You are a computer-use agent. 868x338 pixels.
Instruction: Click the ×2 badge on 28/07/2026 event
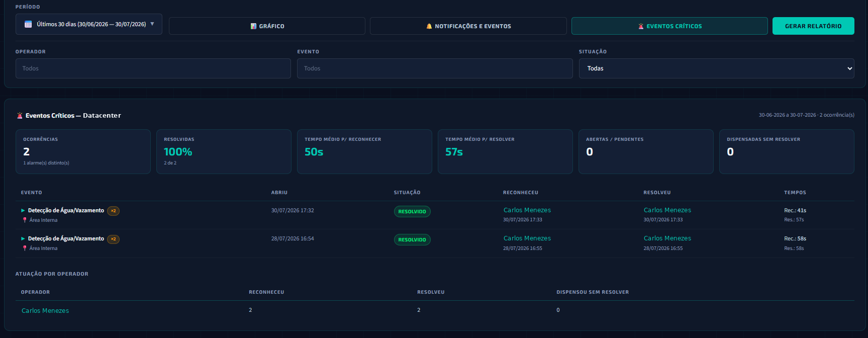113,239
